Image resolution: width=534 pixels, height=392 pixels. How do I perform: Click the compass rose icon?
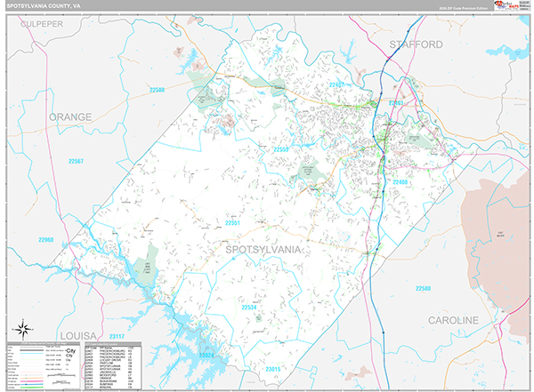point(20,325)
